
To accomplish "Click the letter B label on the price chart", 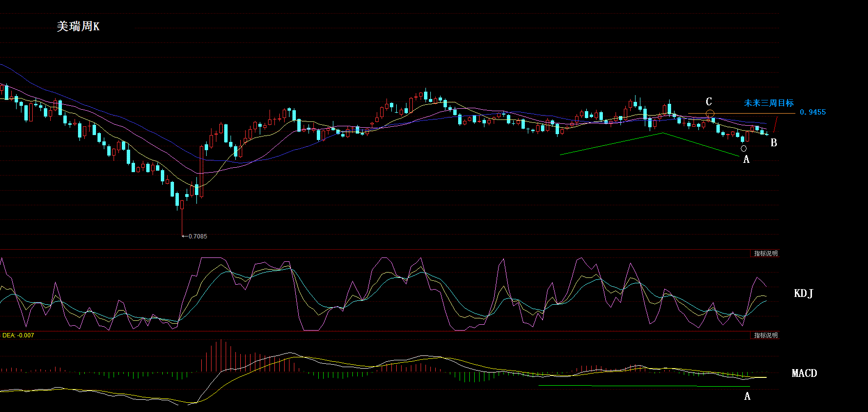I will (773, 143).
